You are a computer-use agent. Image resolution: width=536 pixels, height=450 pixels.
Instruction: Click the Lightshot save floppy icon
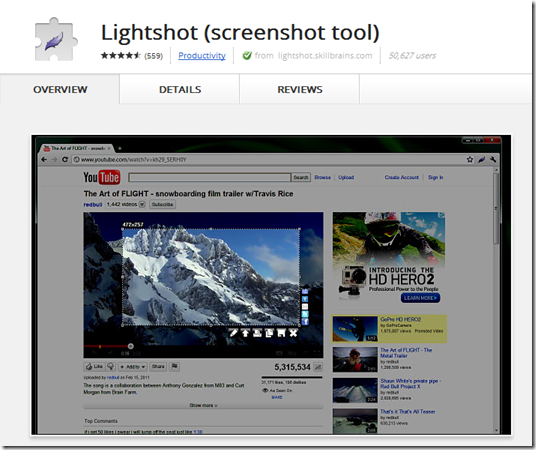coord(281,333)
